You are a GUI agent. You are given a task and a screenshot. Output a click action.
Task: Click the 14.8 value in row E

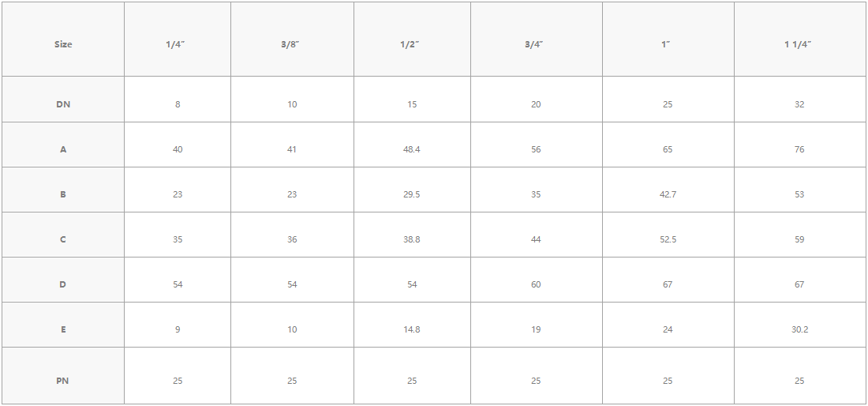[412, 329]
